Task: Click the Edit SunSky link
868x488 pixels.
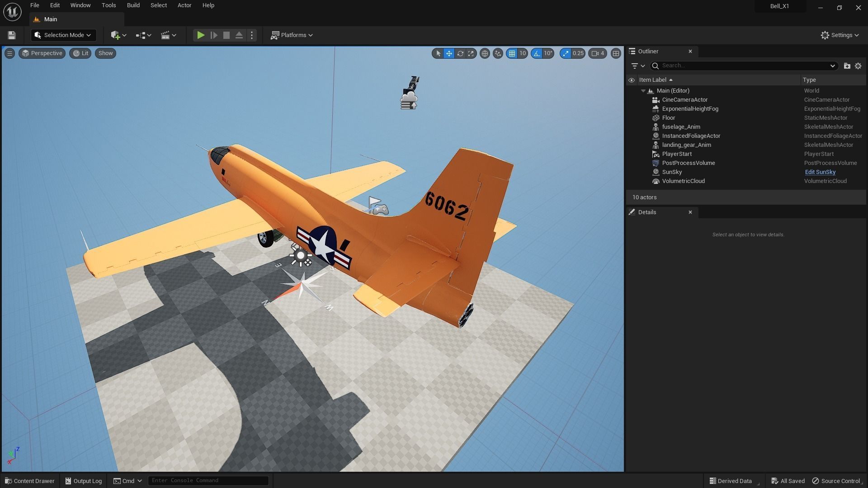Action: point(820,172)
